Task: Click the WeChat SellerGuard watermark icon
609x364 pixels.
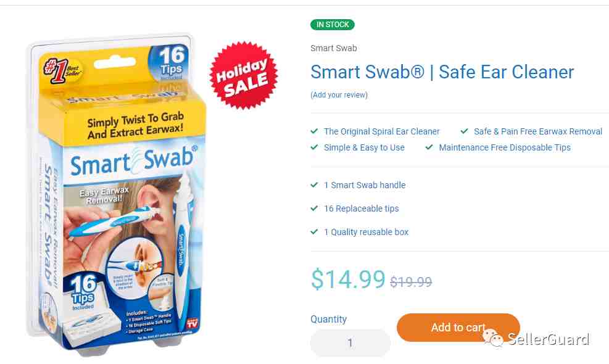Action: click(493, 338)
